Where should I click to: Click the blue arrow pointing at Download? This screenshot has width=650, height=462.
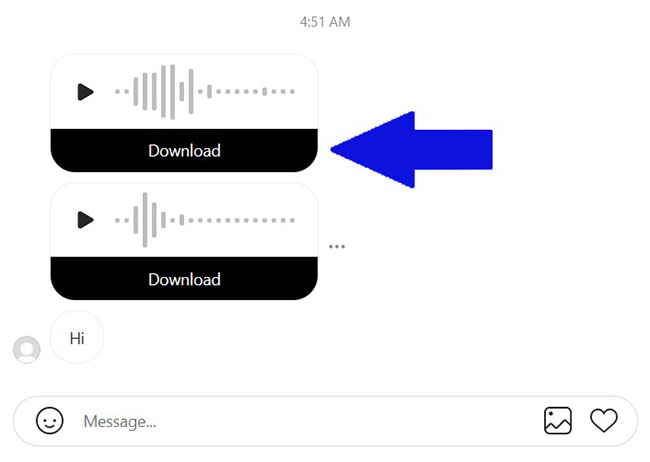point(411,150)
